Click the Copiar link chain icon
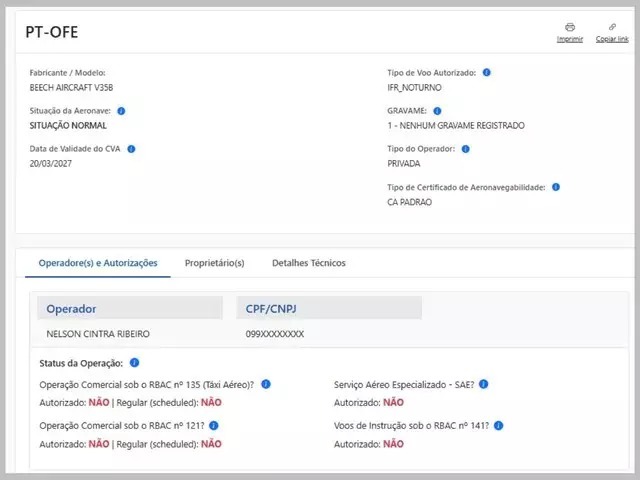Viewport: 640px width, 480px height. coord(612,27)
